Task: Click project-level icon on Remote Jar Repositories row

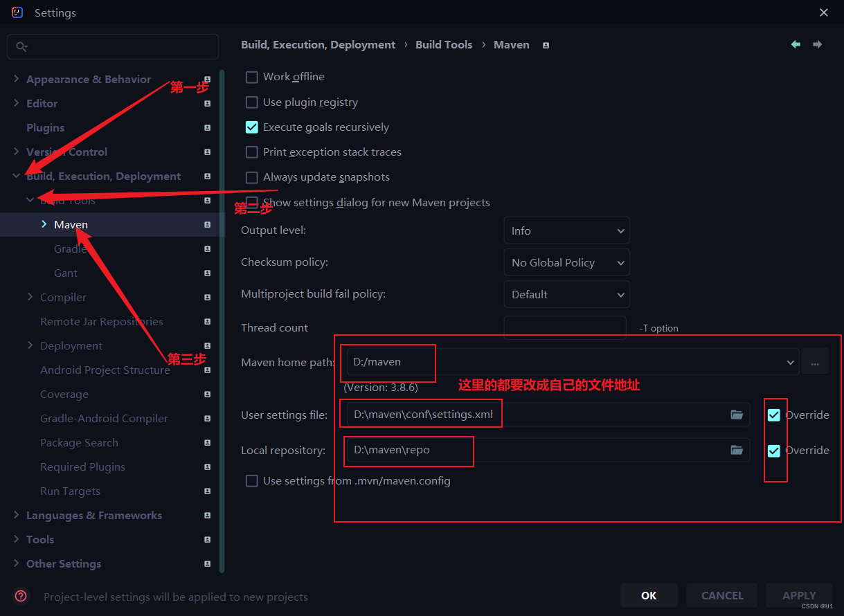Action: pos(207,322)
